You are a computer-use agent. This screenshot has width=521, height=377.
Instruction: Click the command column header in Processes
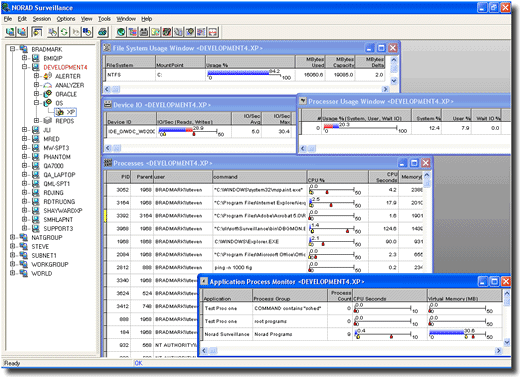click(x=259, y=177)
